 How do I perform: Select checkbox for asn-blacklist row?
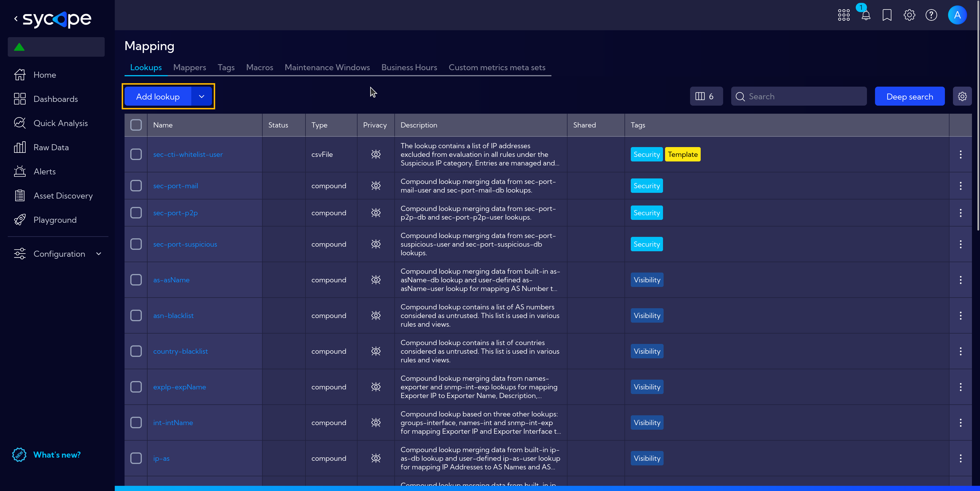tap(136, 315)
